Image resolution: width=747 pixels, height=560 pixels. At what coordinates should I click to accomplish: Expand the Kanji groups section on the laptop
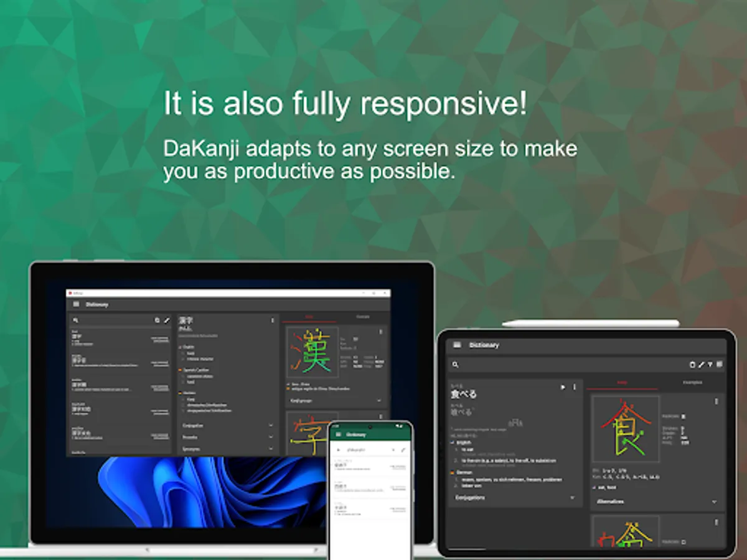[336, 401]
